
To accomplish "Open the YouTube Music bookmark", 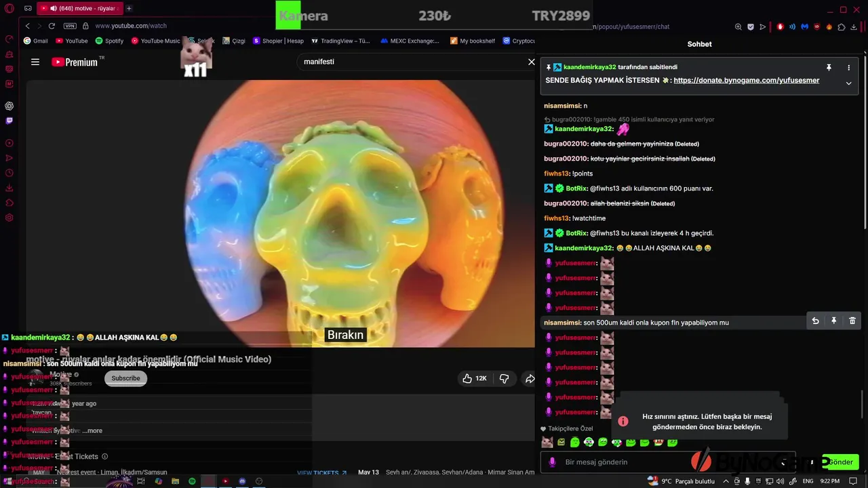I will coord(155,41).
